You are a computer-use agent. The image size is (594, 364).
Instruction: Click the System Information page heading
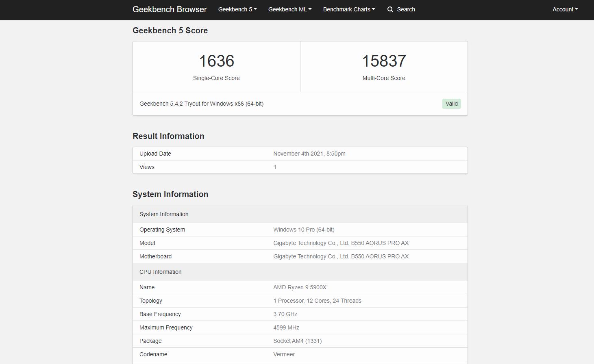[x=170, y=194]
